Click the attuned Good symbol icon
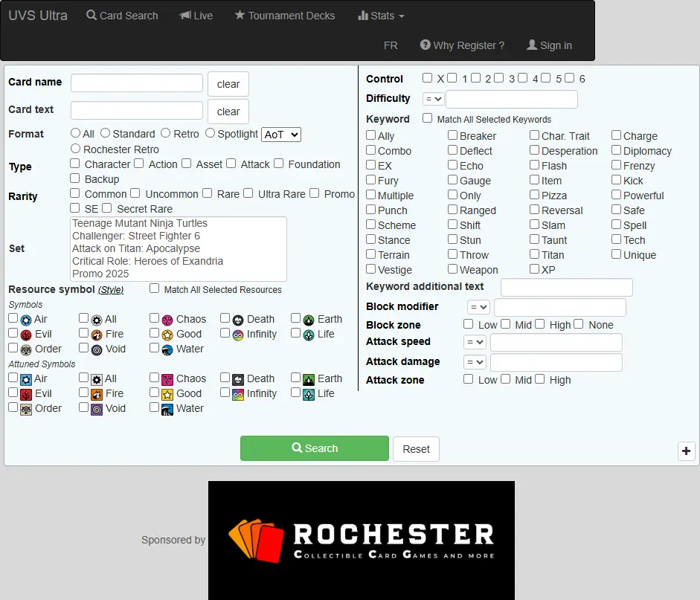 pyautogui.click(x=167, y=394)
